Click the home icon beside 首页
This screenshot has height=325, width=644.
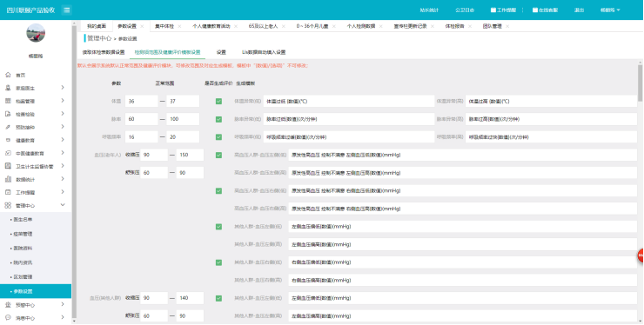(x=8, y=75)
